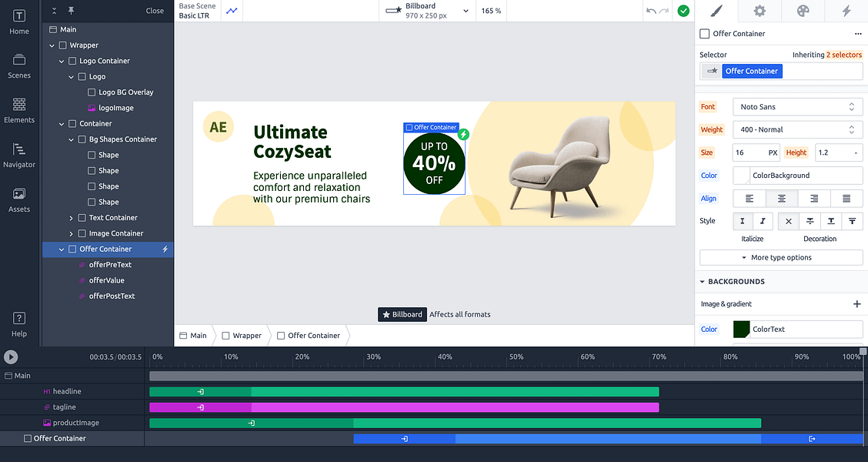Expand the Text Container node
The width and height of the screenshot is (868, 462).
71,218
